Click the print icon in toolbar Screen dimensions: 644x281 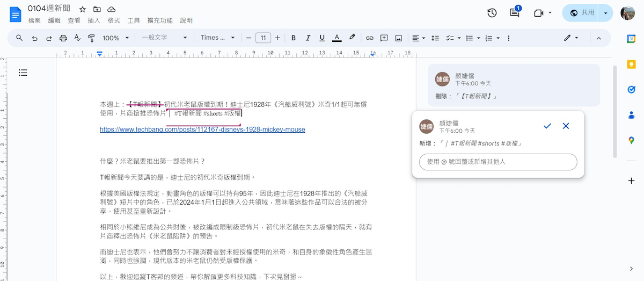[x=63, y=38]
